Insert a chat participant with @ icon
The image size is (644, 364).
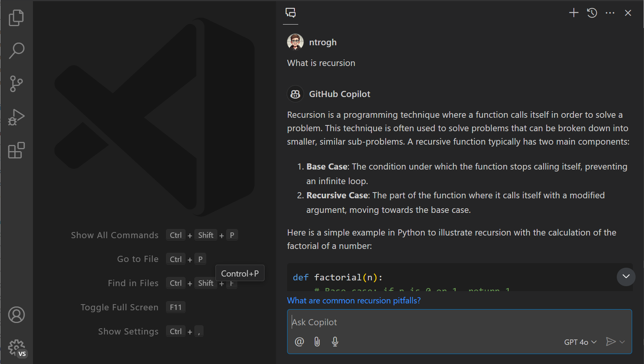click(x=299, y=342)
